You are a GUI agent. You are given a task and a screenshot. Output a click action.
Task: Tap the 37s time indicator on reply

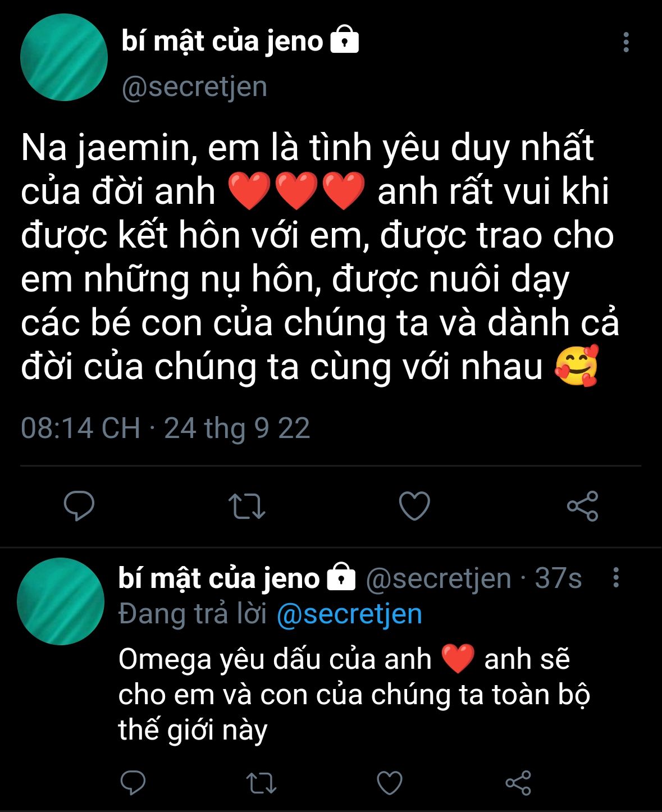[558, 578]
